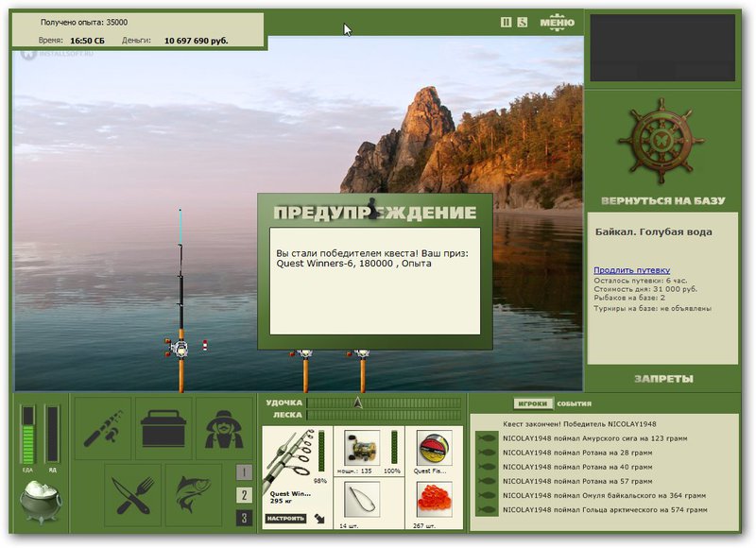Open the fisherman profile icon
Viewport: 756px width, 548px height.
click(224, 428)
